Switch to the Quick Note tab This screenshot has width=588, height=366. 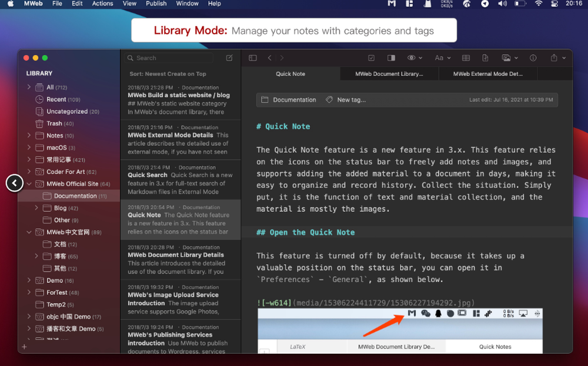[290, 74]
